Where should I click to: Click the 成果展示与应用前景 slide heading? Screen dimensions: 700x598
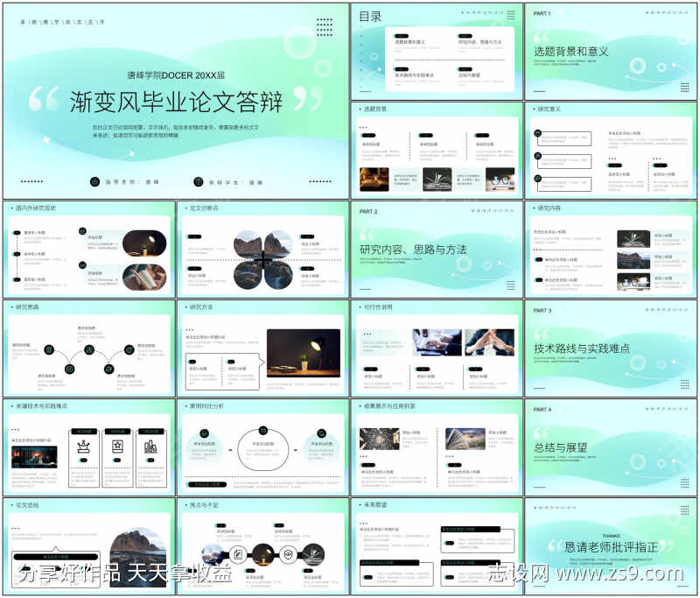[x=389, y=406]
